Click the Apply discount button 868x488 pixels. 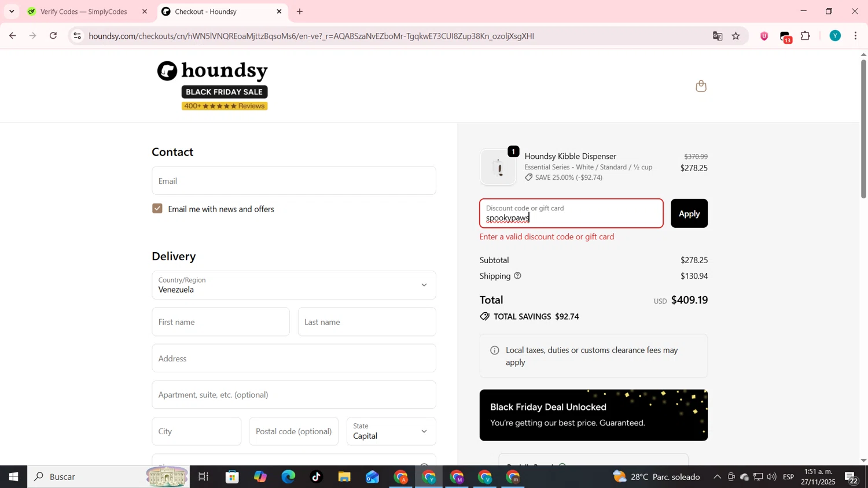[x=689, y=213]
